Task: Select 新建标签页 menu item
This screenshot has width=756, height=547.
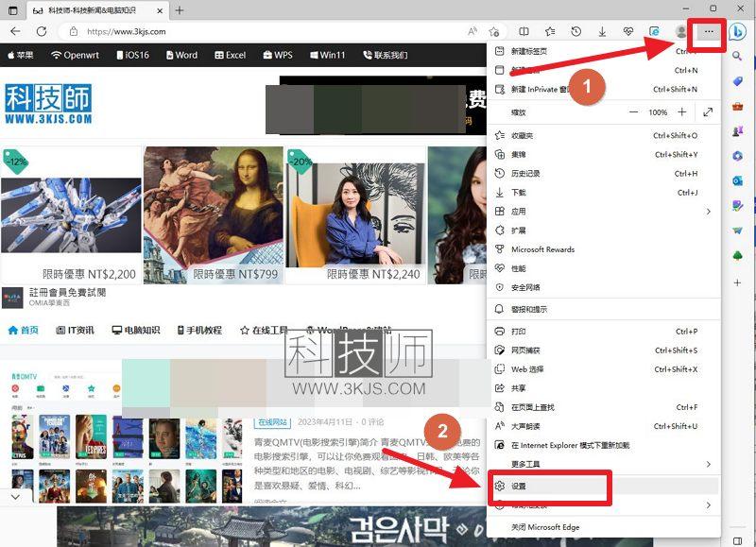Action: tap(603, 51)
